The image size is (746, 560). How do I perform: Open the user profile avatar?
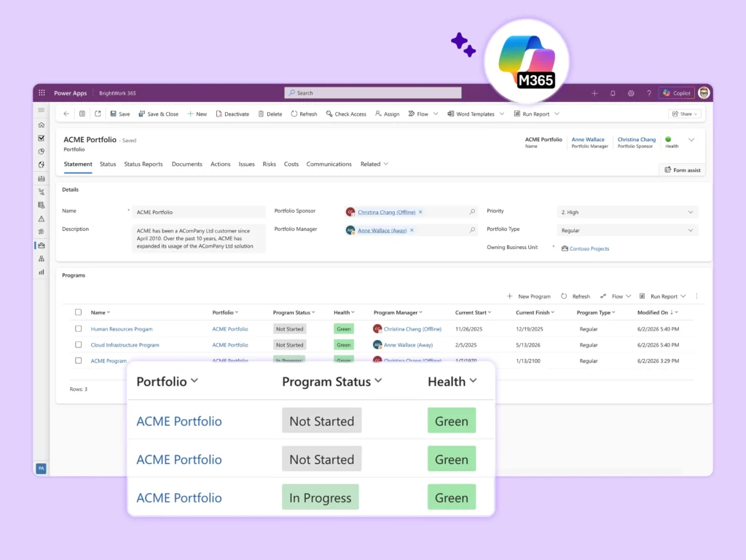[x=704, y=93]
